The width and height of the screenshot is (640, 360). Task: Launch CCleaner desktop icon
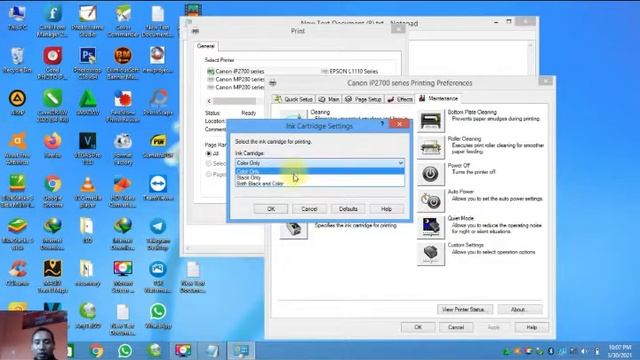(17, 273)
